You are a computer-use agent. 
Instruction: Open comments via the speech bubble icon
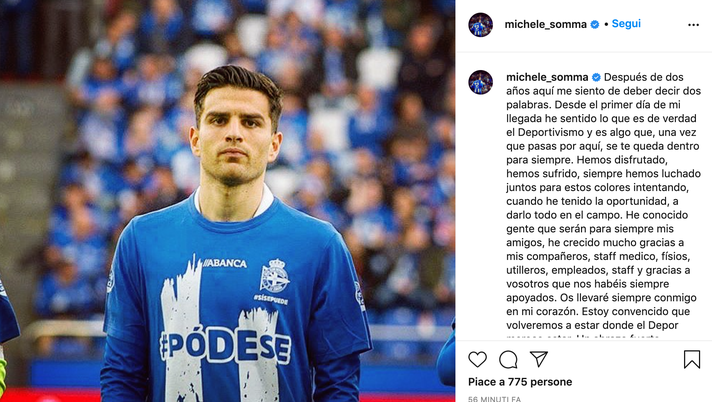click(508, 359)
